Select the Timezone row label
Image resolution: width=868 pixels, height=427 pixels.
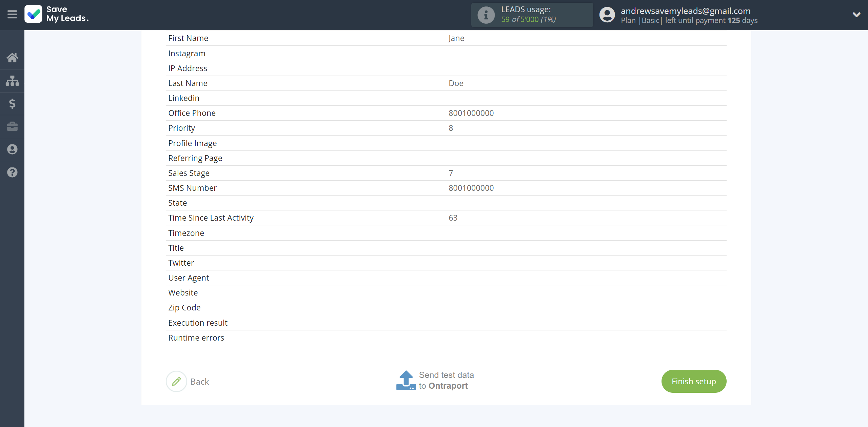click(186, 233)
